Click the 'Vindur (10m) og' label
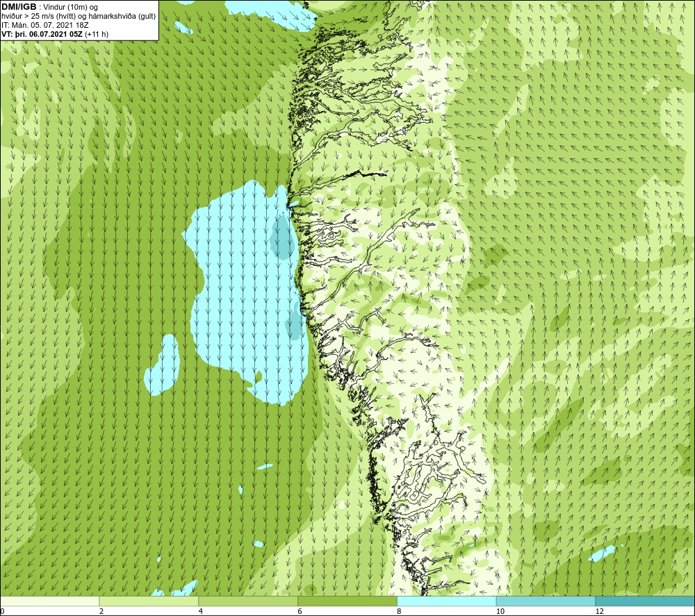The image size is (695, 616). tap(71, 8)
